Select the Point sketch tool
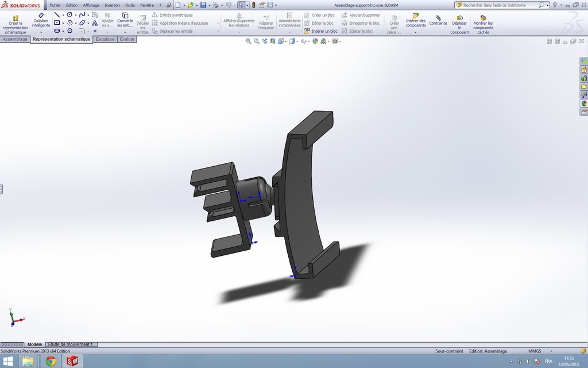The height and width of the screenshot is (368, 588). (95, 31)
